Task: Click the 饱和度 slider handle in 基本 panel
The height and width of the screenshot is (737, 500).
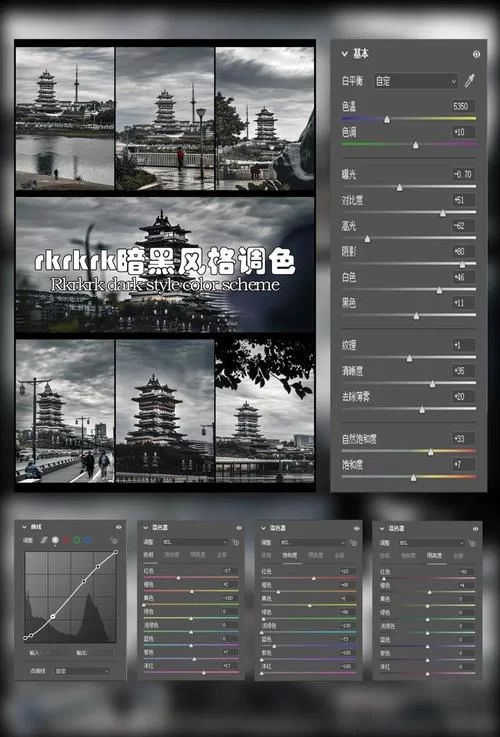Action: pyautogui.click(x=413, y=478)
